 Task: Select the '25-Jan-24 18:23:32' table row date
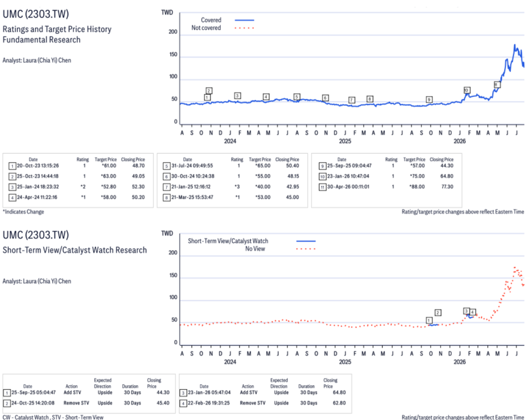pyautogui.click(x=38, y=187)
